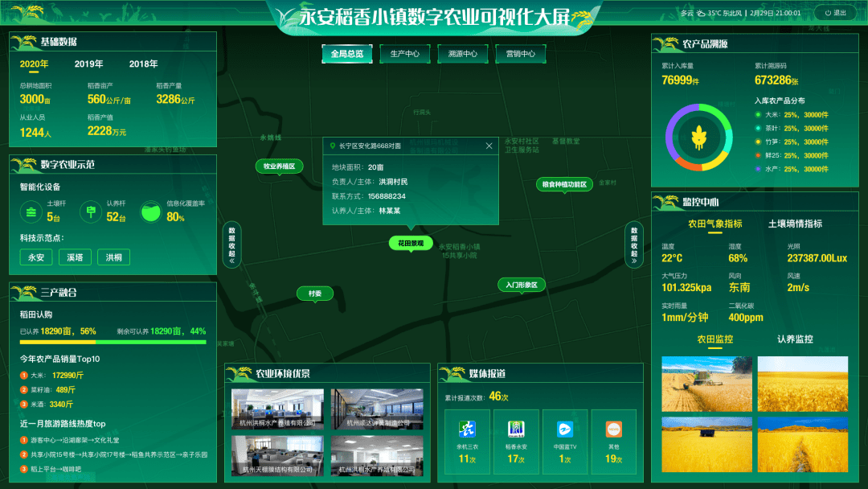Click the wheat icon in donut chart

698,136
